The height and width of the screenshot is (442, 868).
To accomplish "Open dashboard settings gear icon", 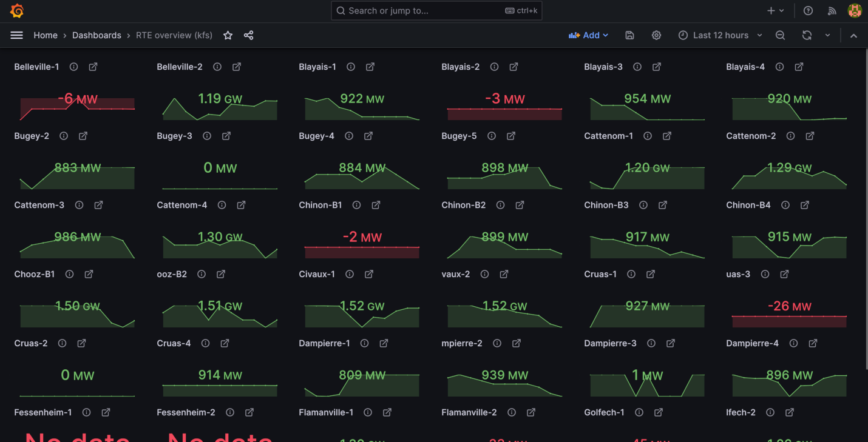I will coord(656,35).
